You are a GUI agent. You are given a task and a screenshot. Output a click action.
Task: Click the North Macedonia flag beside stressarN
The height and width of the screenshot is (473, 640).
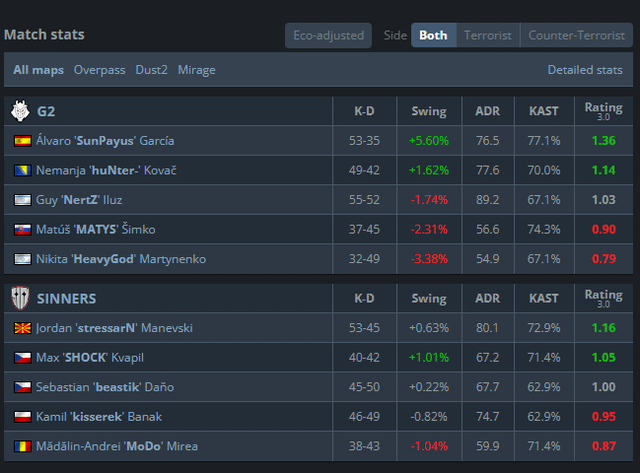22,328
